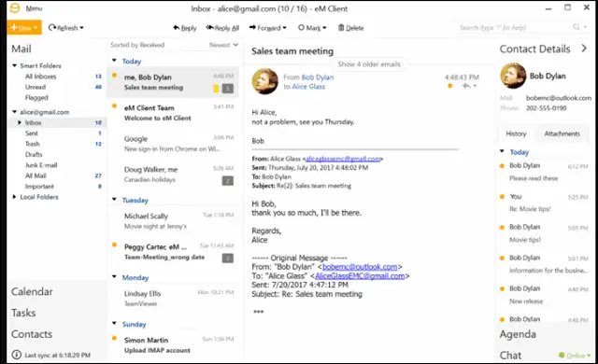This screenshot has height=364, width=598.
Task: Delete the selected email
Action: (x=351, y=28)
